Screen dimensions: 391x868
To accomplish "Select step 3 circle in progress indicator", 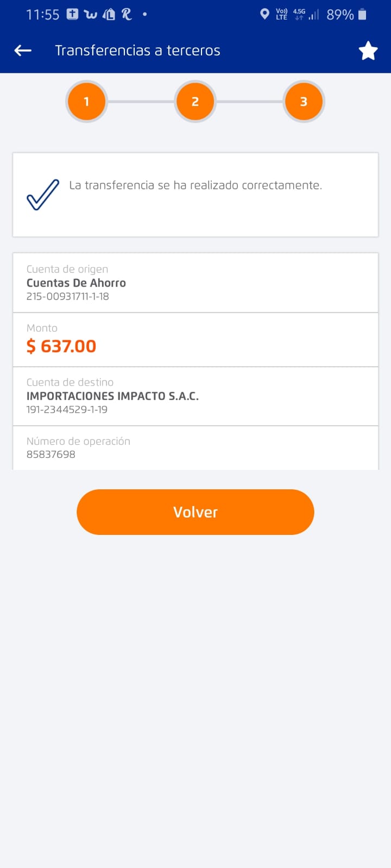I will 304,101.
